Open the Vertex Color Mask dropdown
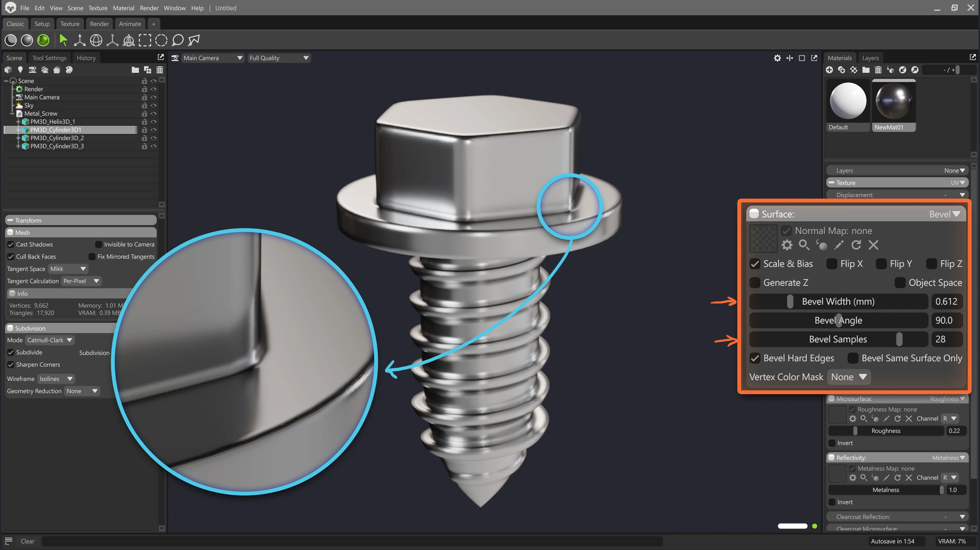980x550 pixels. (x=849, y=377)
